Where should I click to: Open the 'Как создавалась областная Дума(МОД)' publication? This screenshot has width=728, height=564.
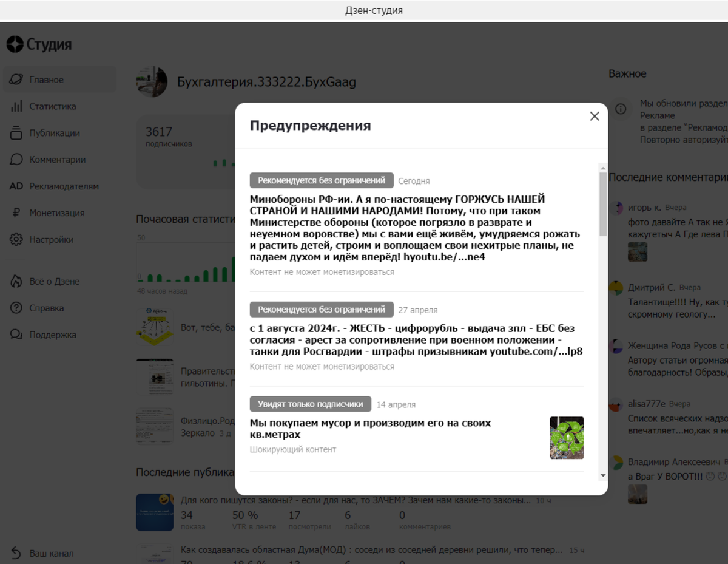[x=371, y=550]
